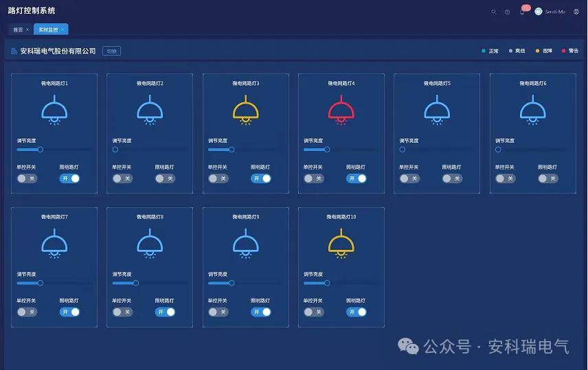Switch to the 首页 tab
The image size is (588, 370).
(x=18, y=30)
